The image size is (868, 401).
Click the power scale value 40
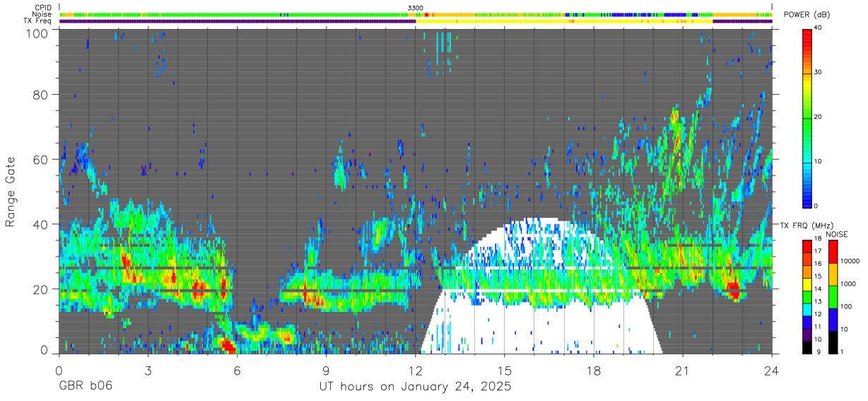click(819, 28)
